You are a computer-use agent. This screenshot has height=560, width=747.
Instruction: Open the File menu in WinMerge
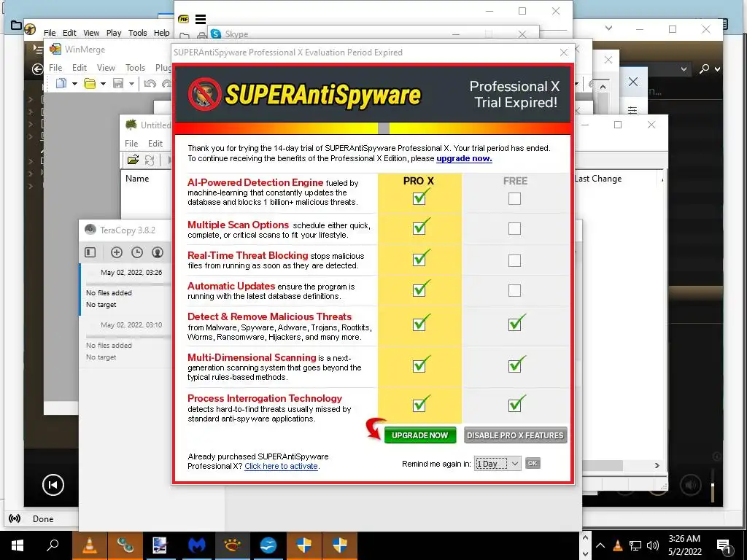point(55,68)
